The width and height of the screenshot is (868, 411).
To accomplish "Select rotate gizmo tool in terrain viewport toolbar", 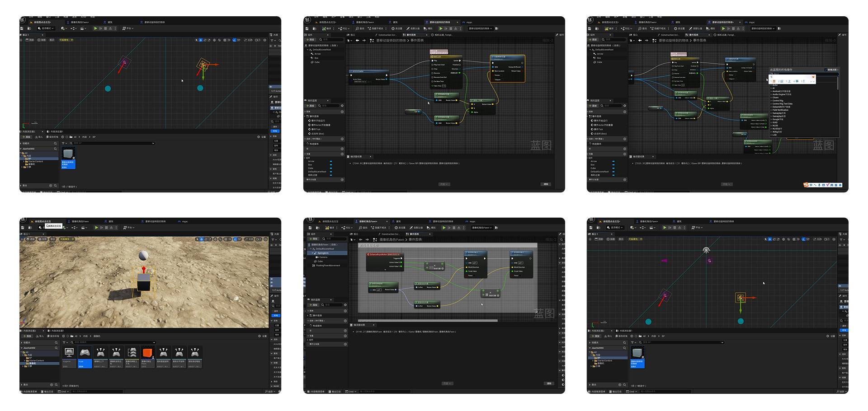I will (206, 239).
